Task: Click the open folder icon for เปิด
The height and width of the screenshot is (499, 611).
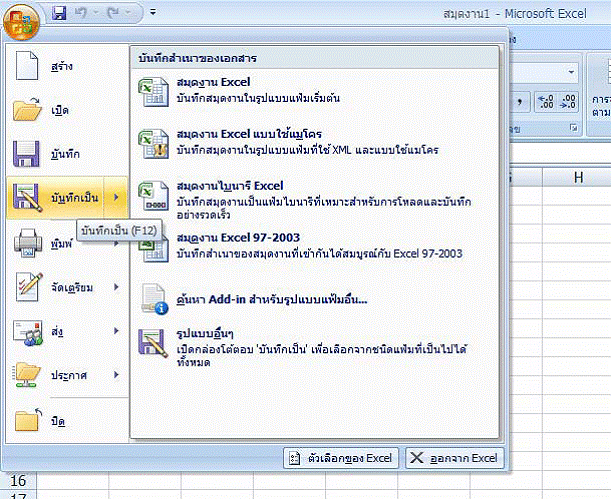Action: [26, 109]
